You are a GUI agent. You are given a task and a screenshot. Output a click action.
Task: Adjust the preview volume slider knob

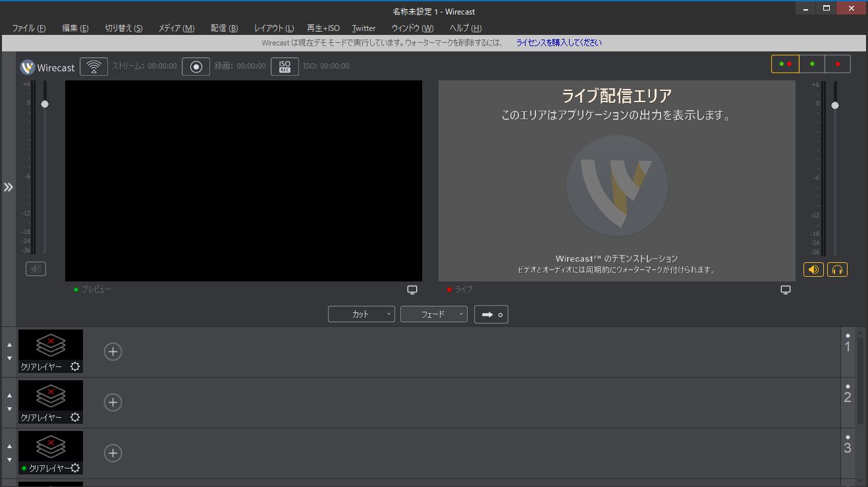[45, 104]
